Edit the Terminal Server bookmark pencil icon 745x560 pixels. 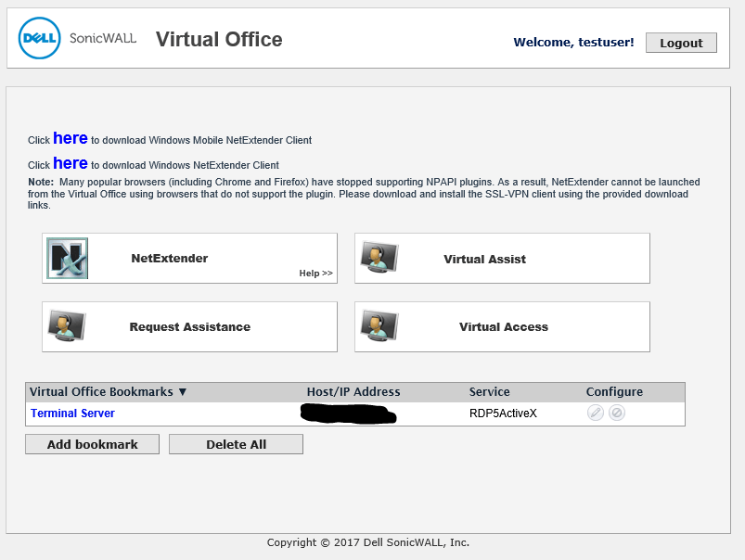click(x=596, y=413)
